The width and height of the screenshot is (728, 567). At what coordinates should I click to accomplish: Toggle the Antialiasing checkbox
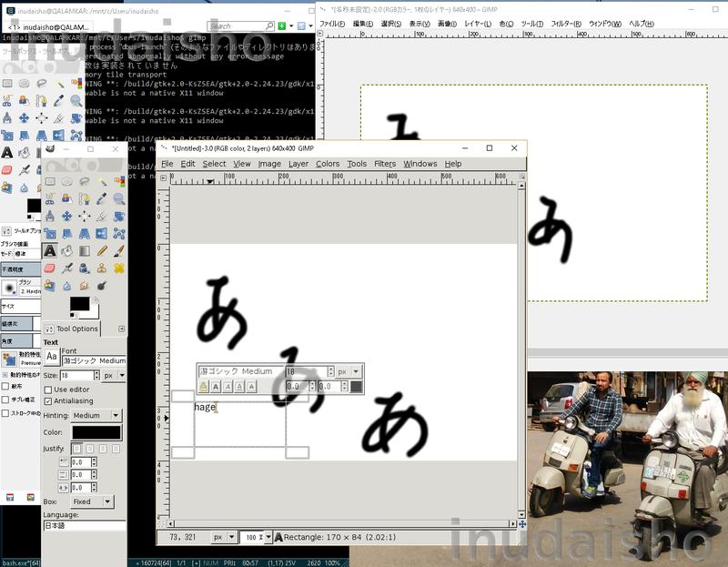[48, 400]
